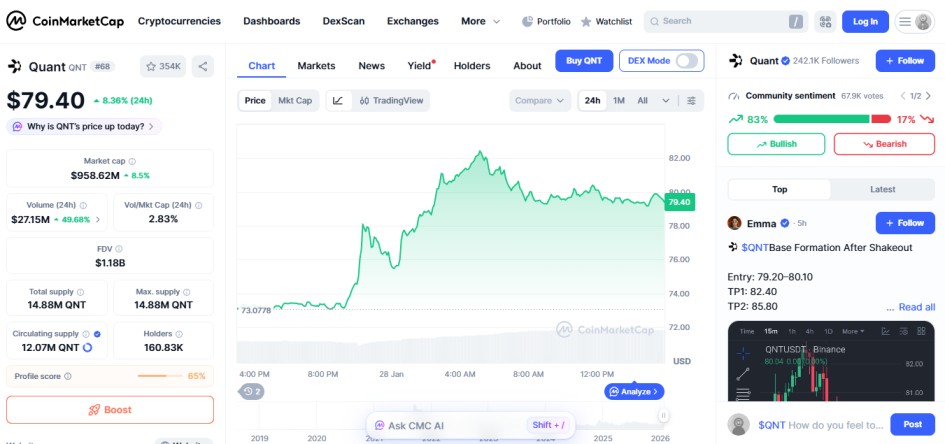This screenshot has width=945, height=444.
Task: Go to next community sentiment page
Action: [928, 96]
